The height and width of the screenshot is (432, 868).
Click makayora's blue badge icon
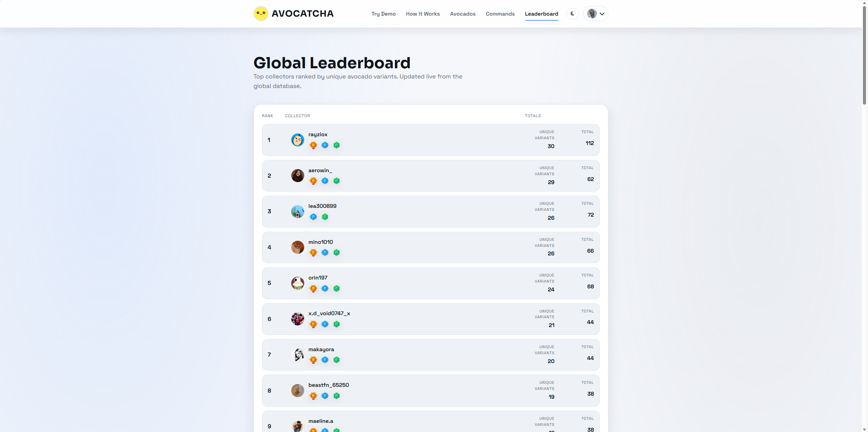pos(325,360)
